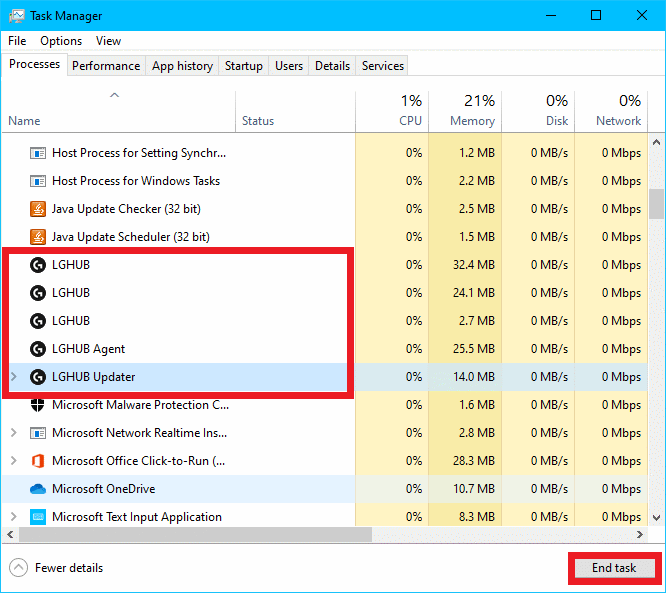
Task: Click the Microsoft Text Input Application icon
Action: click(x=38, y=517)
